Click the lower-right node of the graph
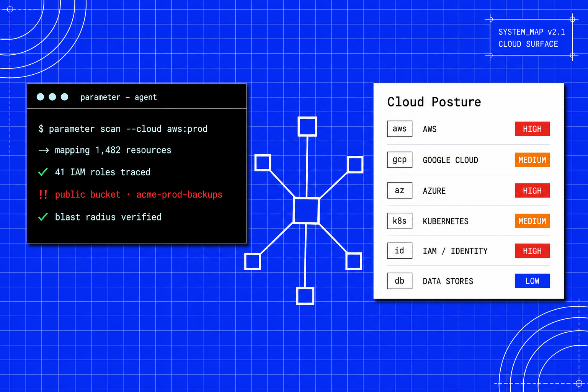The height and width of the screenshot is (392, 588). [354, 261]
